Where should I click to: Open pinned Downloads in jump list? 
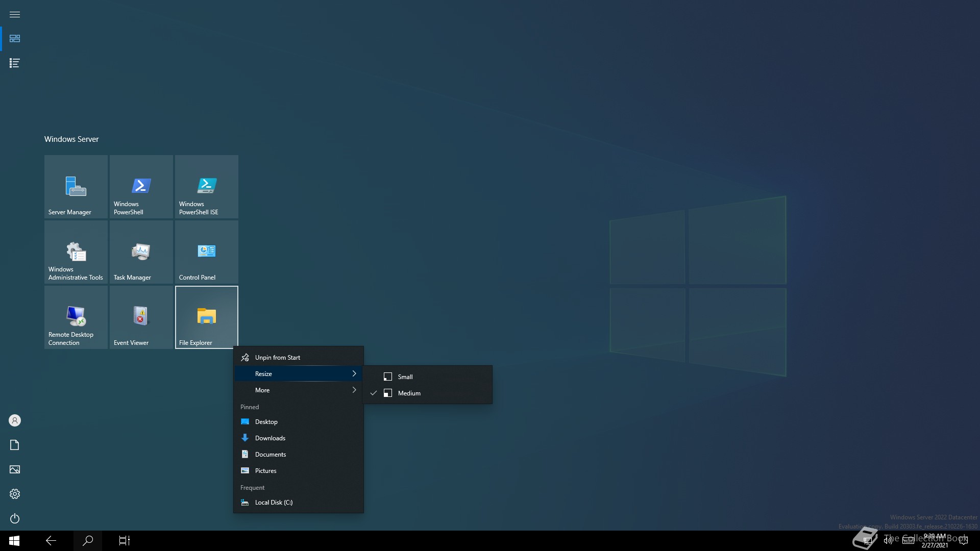pos(299,438)
